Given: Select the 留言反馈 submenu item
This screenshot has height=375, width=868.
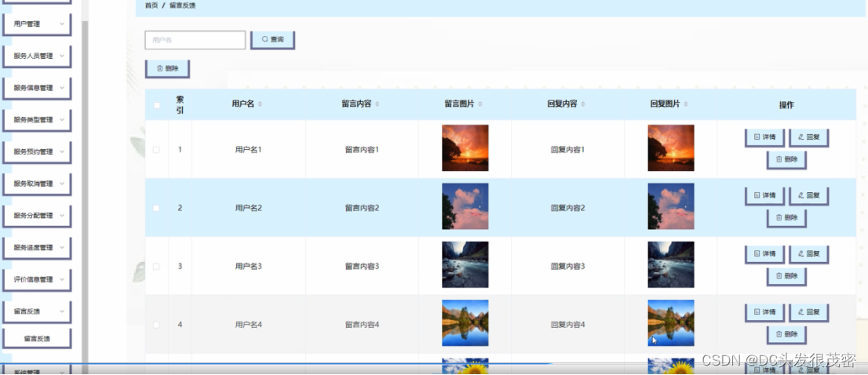Looking at the screenshot, I should pos(37,338).
